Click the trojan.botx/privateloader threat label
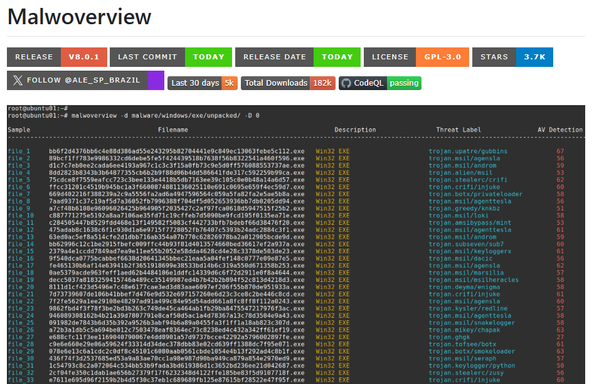Screen dimensions: 599x384 (x=475, y=194)
